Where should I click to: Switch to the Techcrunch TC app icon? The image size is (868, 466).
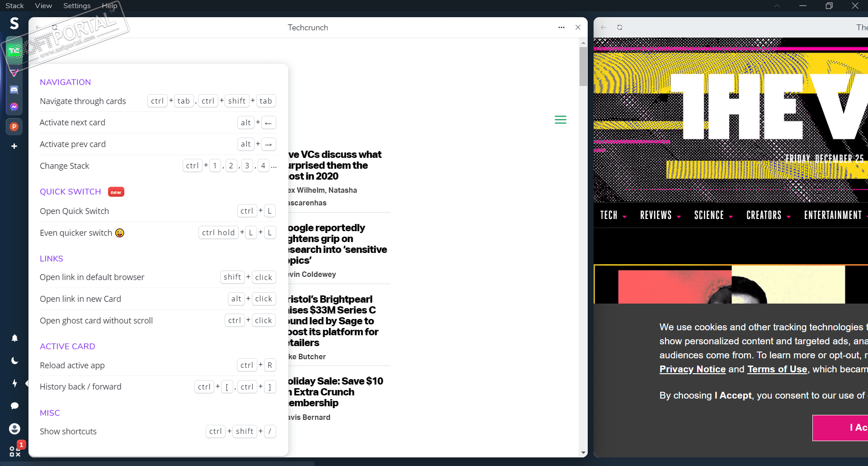[14, 51]
